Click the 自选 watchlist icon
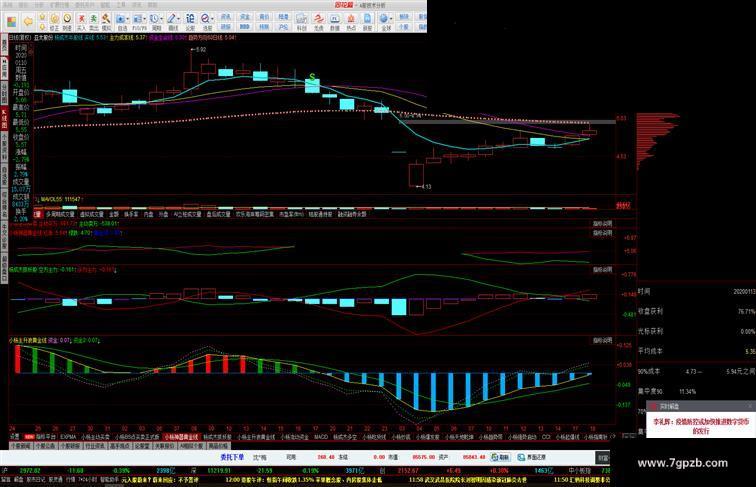The width and height of the screenshot is (756, 487). click(x=121, y=22)
